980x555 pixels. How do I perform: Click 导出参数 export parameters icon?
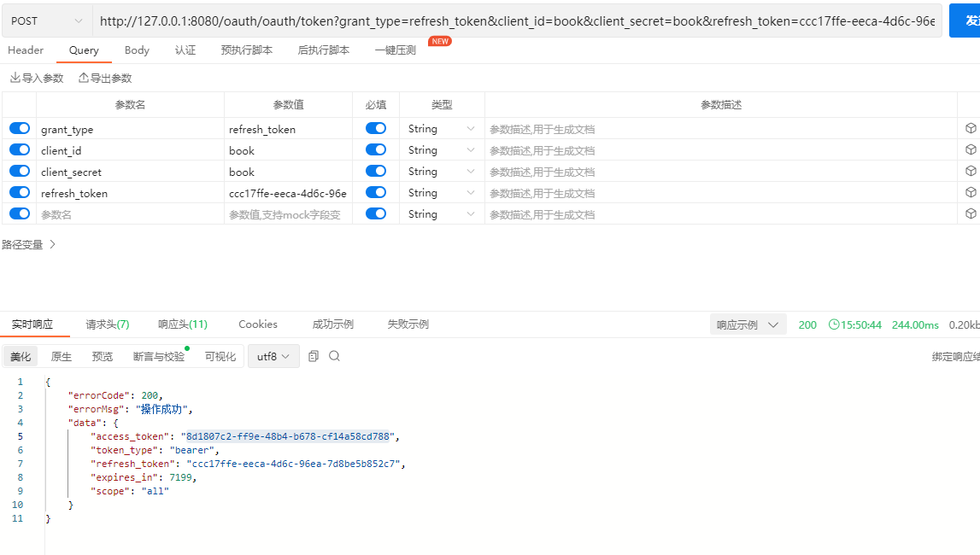tap(84, 78)
